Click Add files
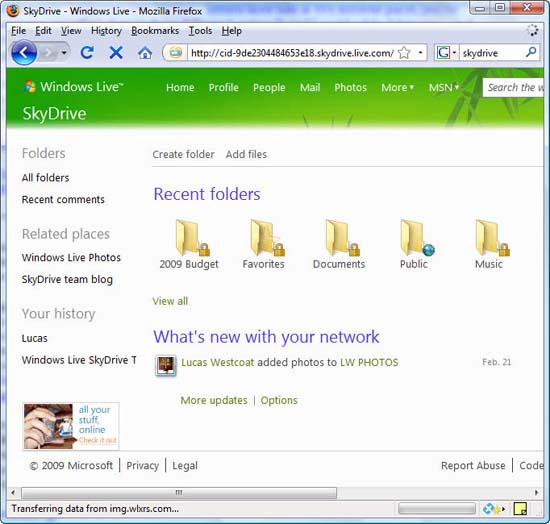 pyautogui.click(x=246, y=154)
